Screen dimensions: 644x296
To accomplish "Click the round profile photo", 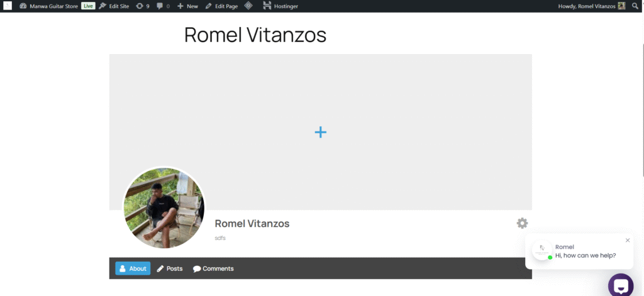I will tap(164, 207).
